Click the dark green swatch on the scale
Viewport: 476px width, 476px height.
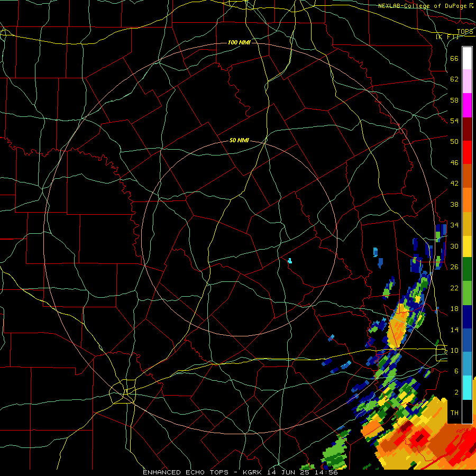467,269
